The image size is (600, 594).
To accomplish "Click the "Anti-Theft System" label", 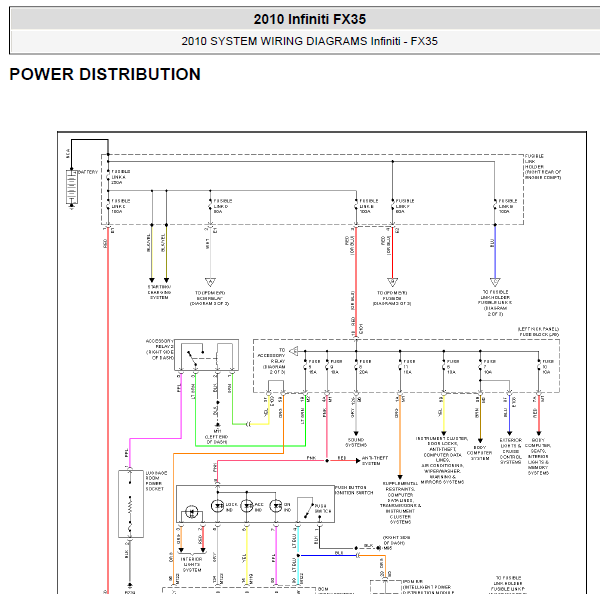I will coord(375,460).
